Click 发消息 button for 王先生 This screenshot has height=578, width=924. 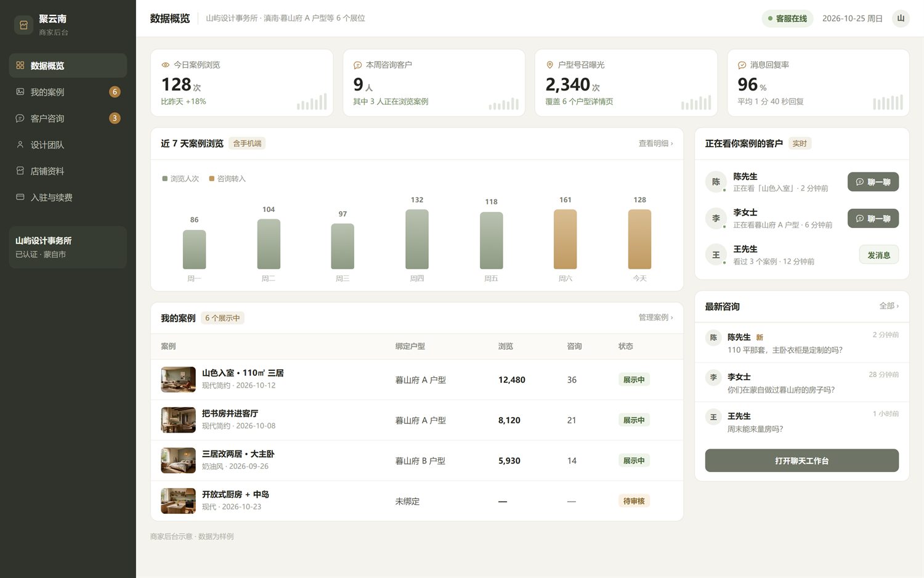point(879,254)
